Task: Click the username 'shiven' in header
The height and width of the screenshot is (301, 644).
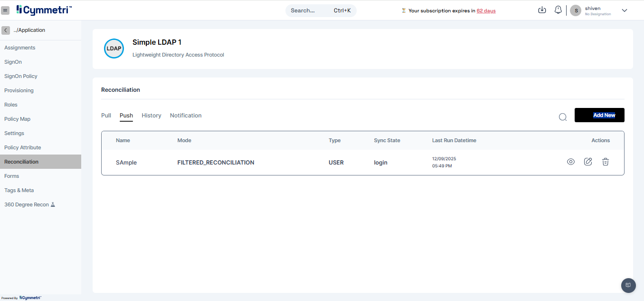Action: 592,8
